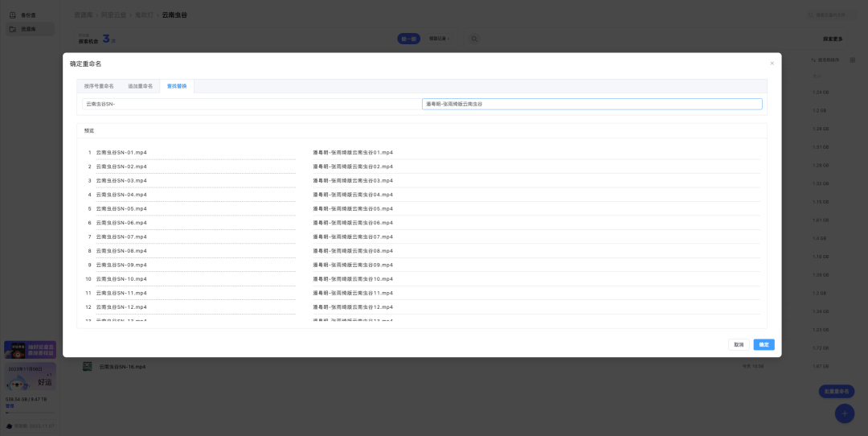Click the 云南虫谷SN-16.mp4 video thumbnail
Screen dimensions: 868x436
click(88, 366)
